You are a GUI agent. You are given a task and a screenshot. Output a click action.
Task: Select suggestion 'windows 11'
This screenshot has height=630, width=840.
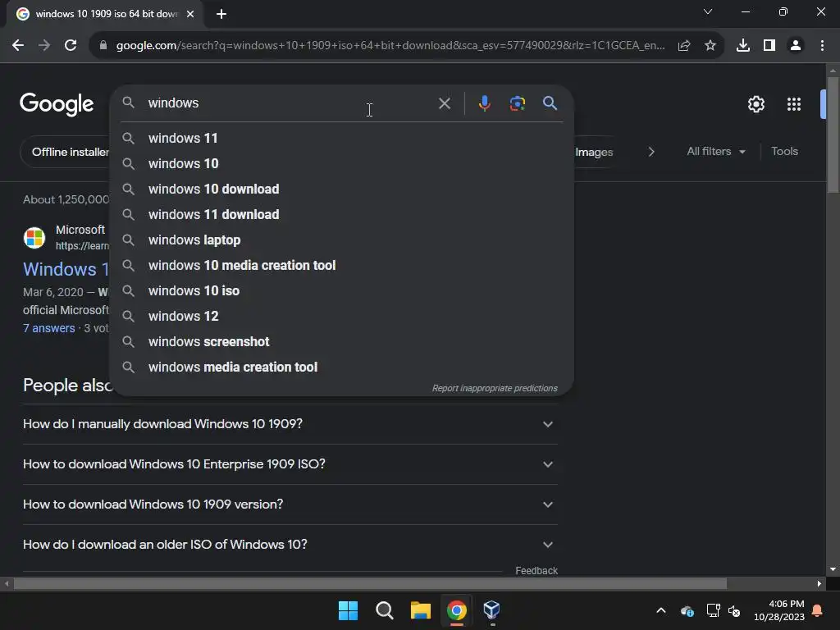tap(342, 138)
